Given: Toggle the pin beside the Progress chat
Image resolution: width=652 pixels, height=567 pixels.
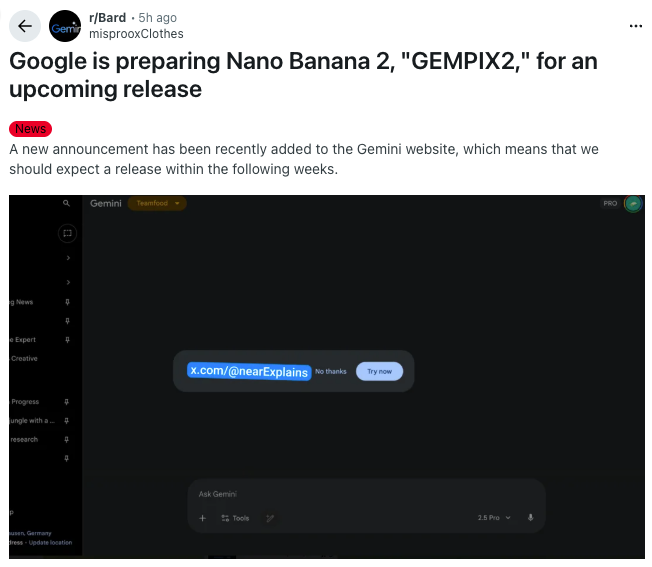Looking at the screenshot, I should tap(67, 402).
